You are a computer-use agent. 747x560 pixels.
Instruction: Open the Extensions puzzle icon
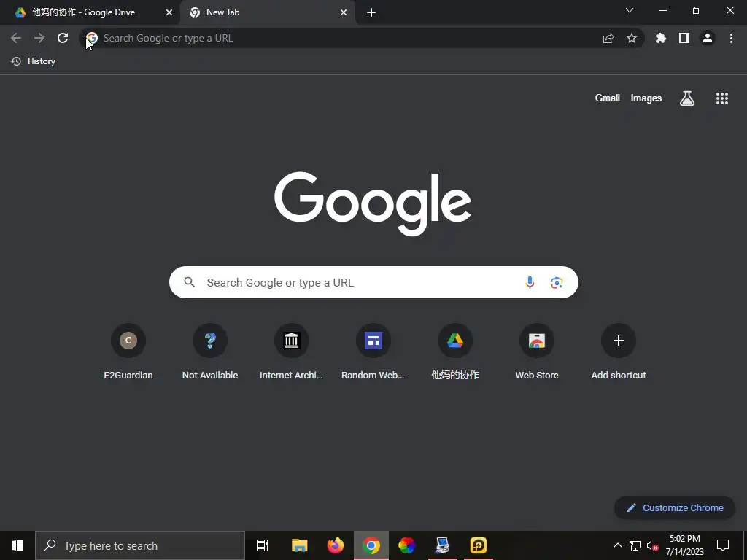tap(661, 38)
